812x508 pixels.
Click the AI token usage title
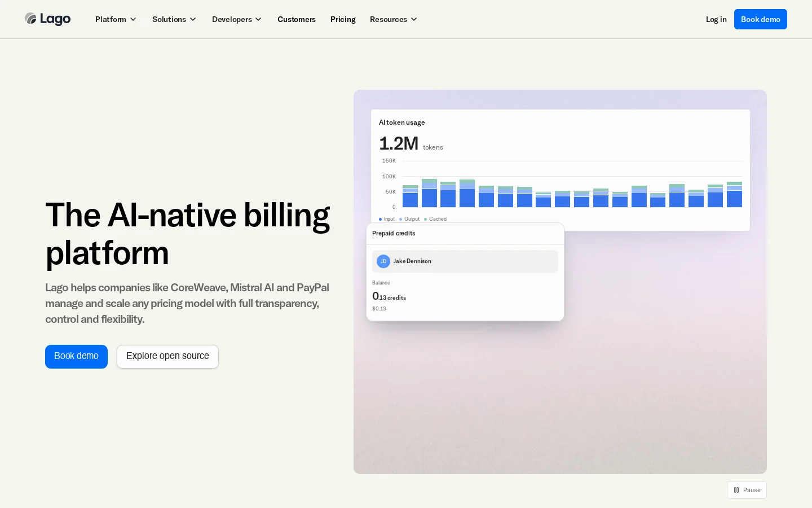pos(402,122)
